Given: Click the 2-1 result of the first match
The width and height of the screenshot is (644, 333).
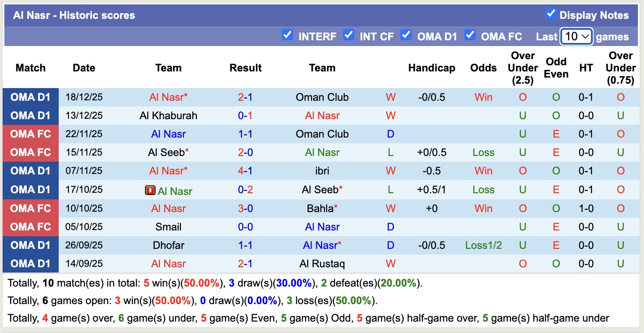Looking at the screenshot, I should click(245, 97).
